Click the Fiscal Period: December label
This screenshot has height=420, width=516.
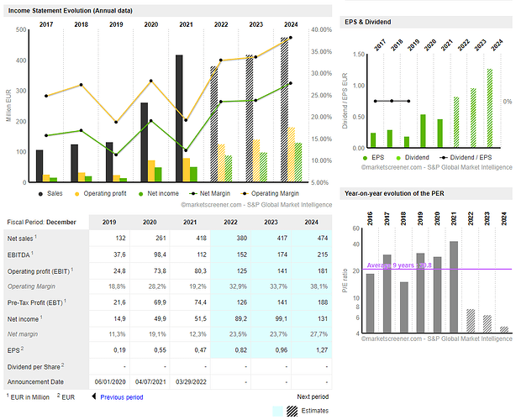[x=41, y=223]
